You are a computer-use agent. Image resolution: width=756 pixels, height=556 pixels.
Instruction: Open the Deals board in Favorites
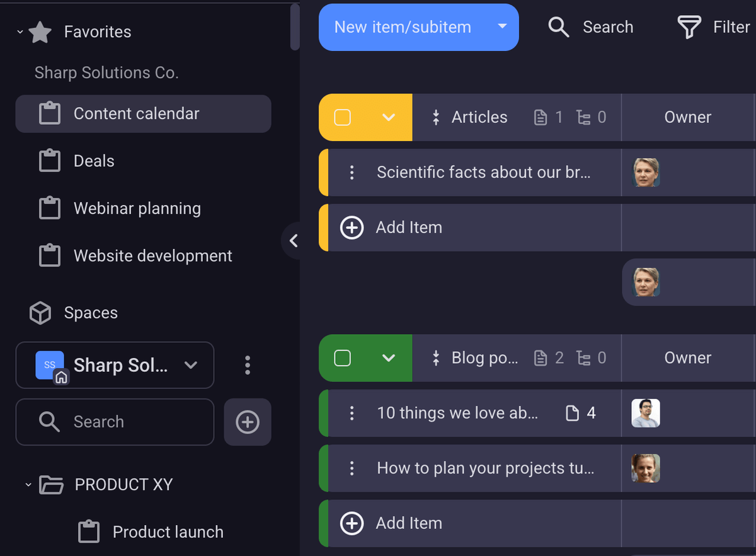pyautogui.click(x=93, y=161)
